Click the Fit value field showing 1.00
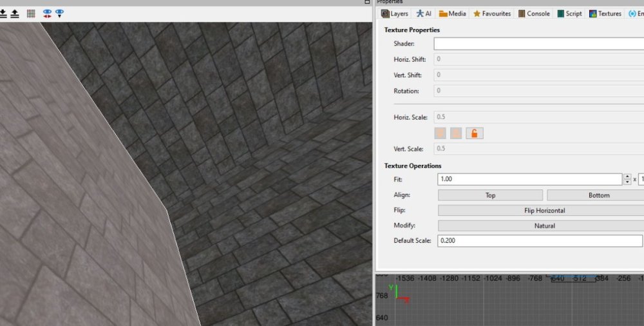The width and height of the screenshot is (644, 326). [530, 179]
